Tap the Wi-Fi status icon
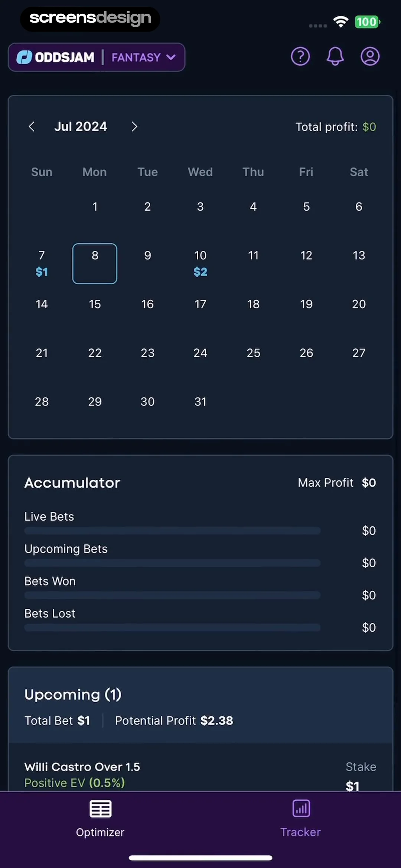This screenshot has height=868, width=401. tap(340, 22)
